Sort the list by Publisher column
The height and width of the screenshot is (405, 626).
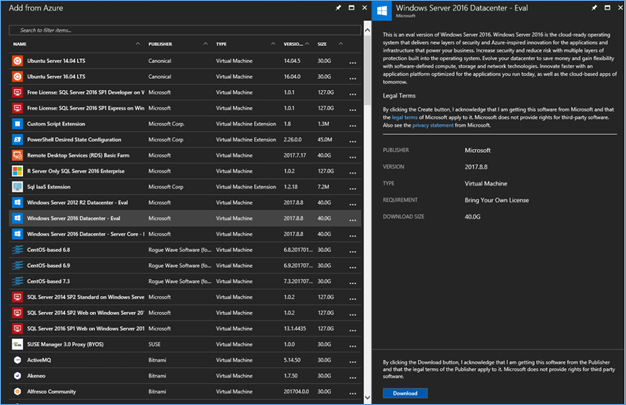pyautogui.click(x=160, y=44)
